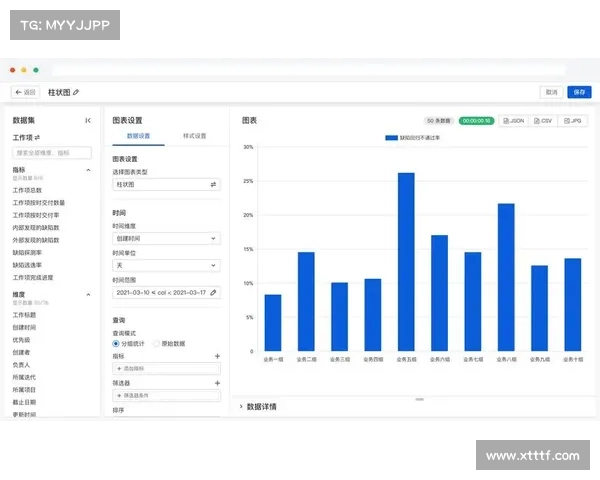This screenshot has height=480, width=600.
Task: Click the edit pencil next to 柱状图 title
Action: [76, 92]
